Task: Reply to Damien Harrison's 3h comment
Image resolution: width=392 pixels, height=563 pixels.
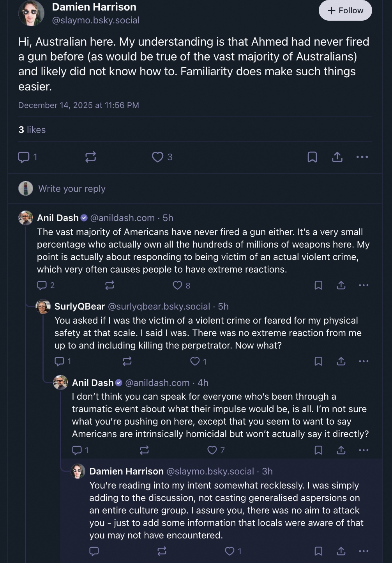Action: pos(94,551)
